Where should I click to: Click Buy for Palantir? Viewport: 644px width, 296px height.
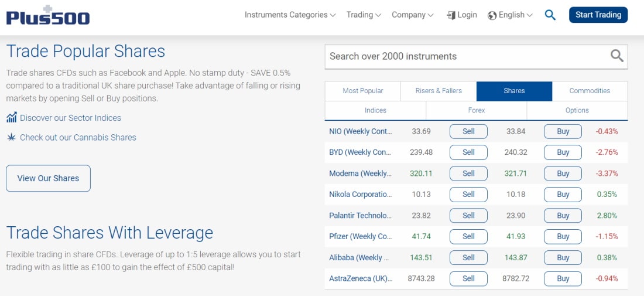point(563,216)
